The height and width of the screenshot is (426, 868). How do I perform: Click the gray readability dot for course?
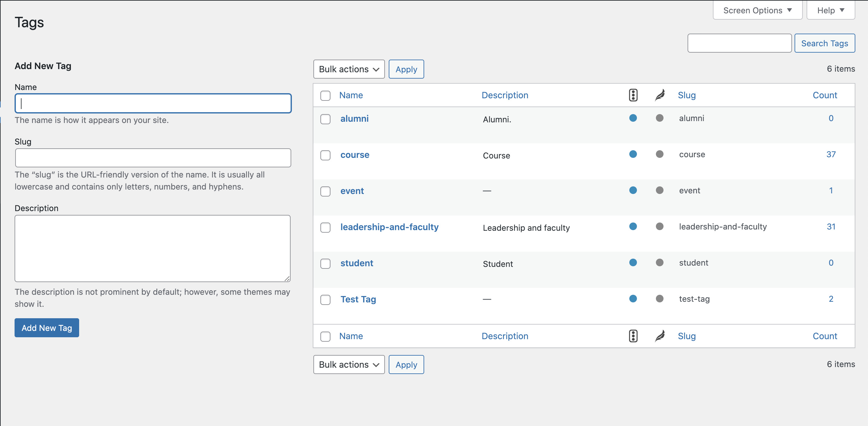tap(659, 154)
